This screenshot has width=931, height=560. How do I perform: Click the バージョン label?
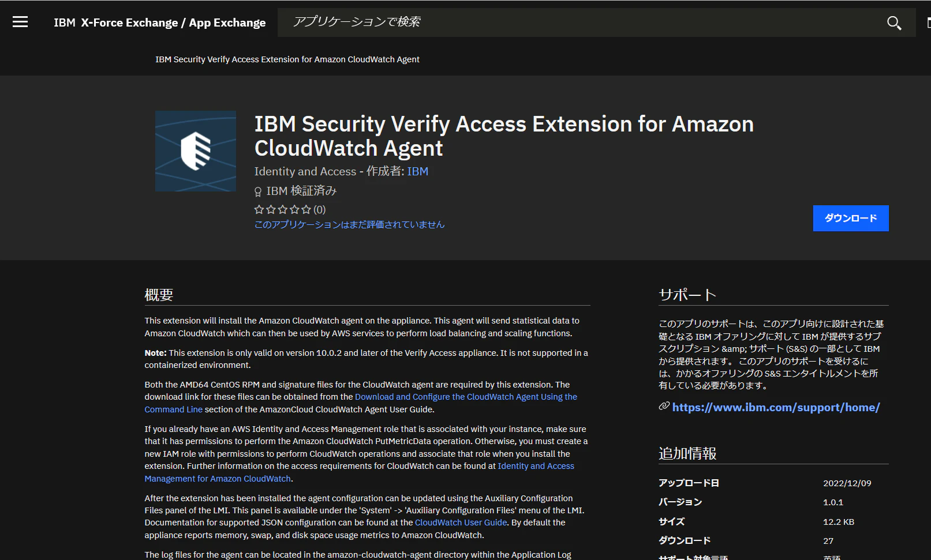(680, 502)
